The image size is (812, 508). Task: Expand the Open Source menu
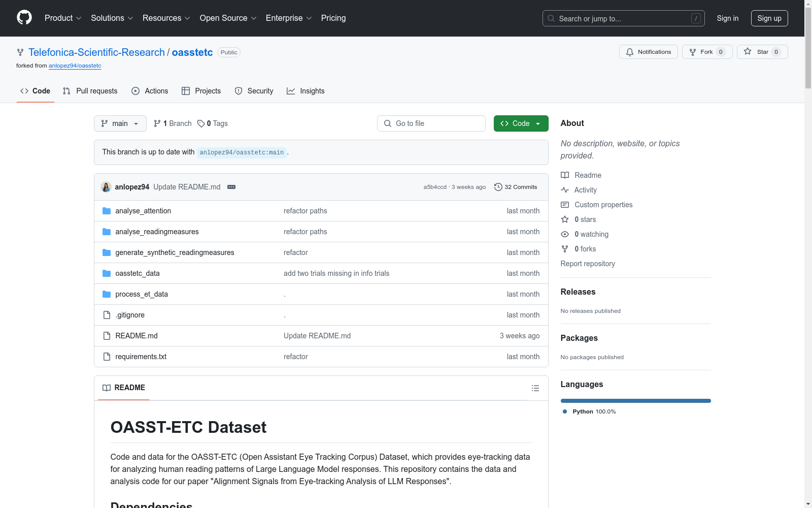[x=228, y=18]
